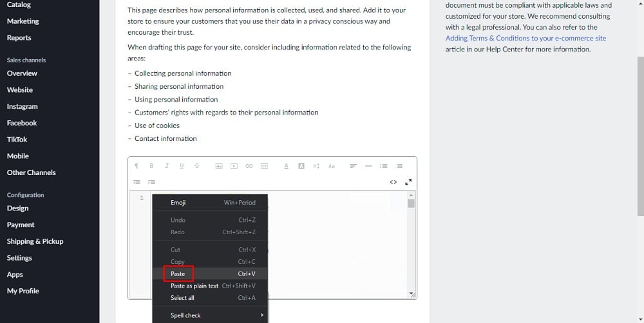Open the text background color tool
644x323 pixels.
pos(301,166)
